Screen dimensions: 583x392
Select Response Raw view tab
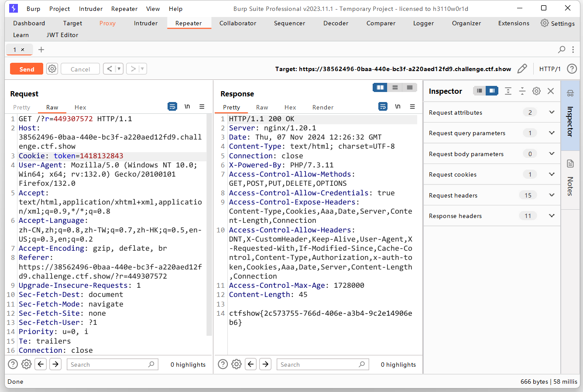pyautogui.click(x=262, y=107)
